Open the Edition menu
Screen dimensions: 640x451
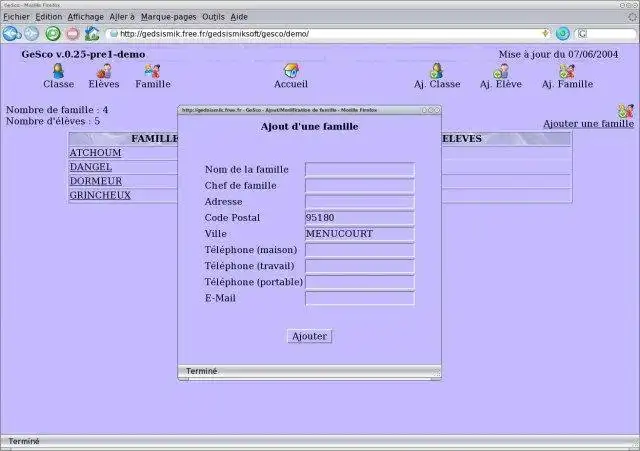[x=49, y=17]
